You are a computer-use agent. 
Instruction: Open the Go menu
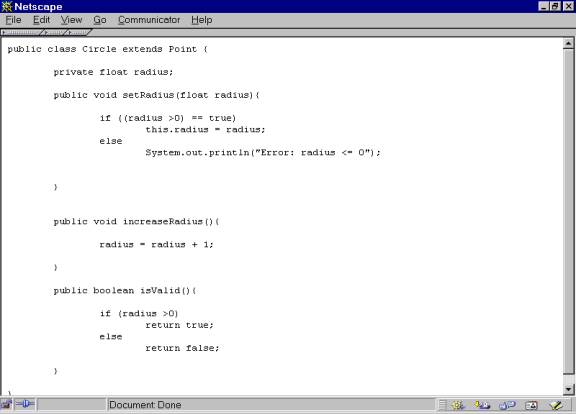pos(100,20)
